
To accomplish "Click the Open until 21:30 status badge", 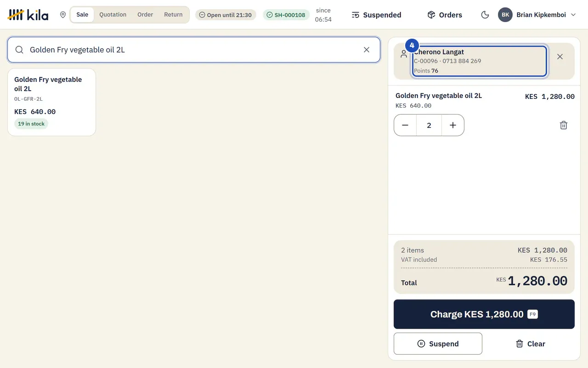I will (x=226, y=15).
